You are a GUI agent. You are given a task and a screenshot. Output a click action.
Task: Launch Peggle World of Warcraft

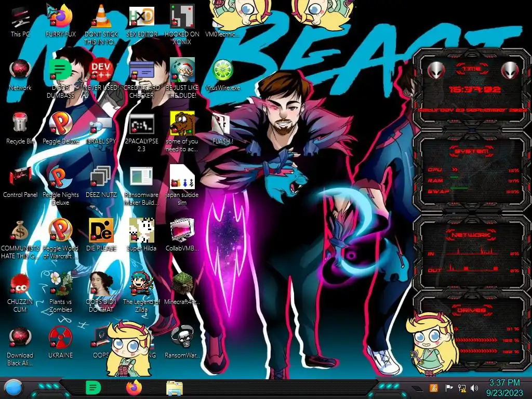coord(60,239)
